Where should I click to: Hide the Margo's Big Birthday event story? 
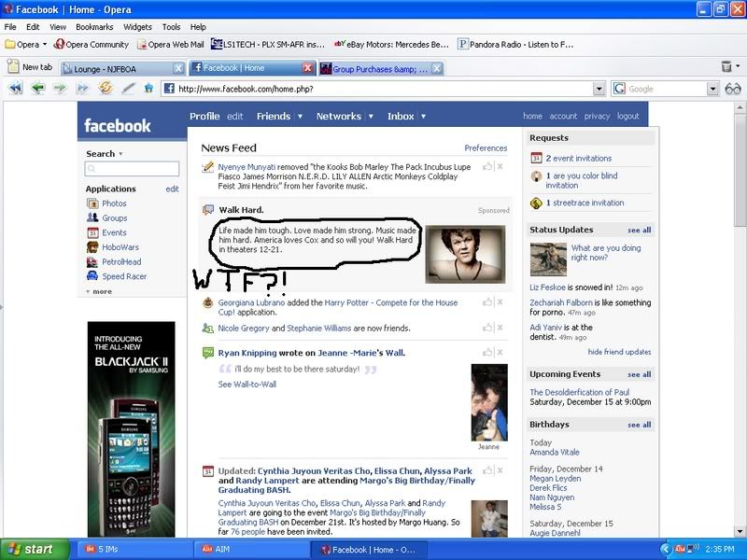pos(500,470)
